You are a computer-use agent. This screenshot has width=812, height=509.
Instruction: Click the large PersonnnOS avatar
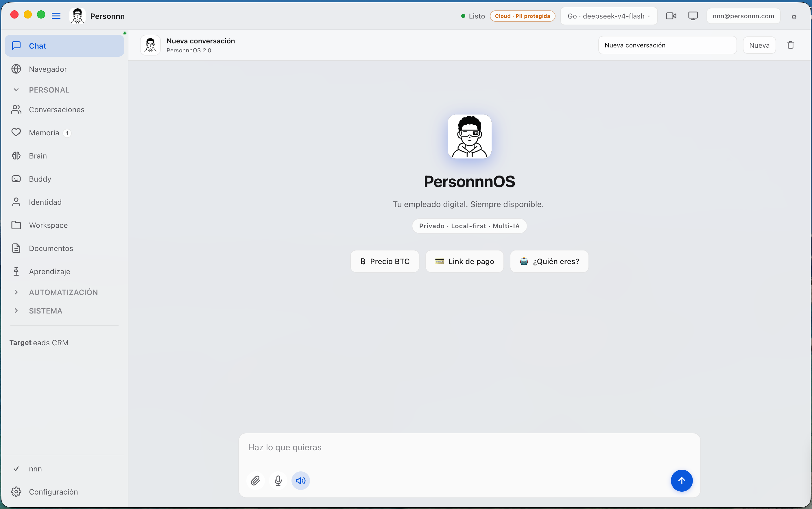click(469, 136)
